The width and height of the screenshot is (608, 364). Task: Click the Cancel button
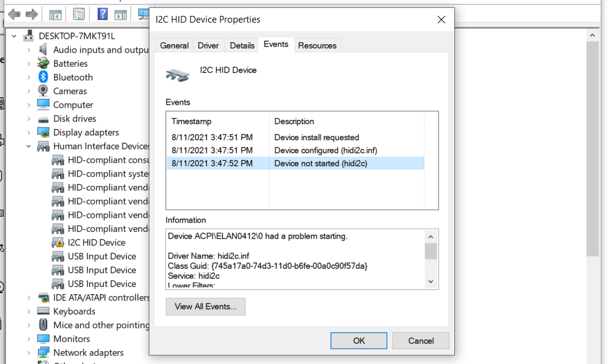[x=421, y=341]
